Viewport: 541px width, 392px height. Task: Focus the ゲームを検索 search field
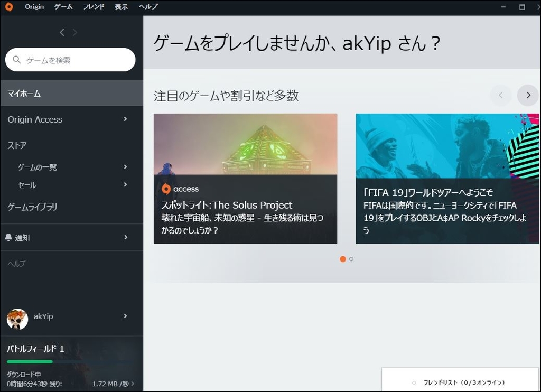pos(70,60)
